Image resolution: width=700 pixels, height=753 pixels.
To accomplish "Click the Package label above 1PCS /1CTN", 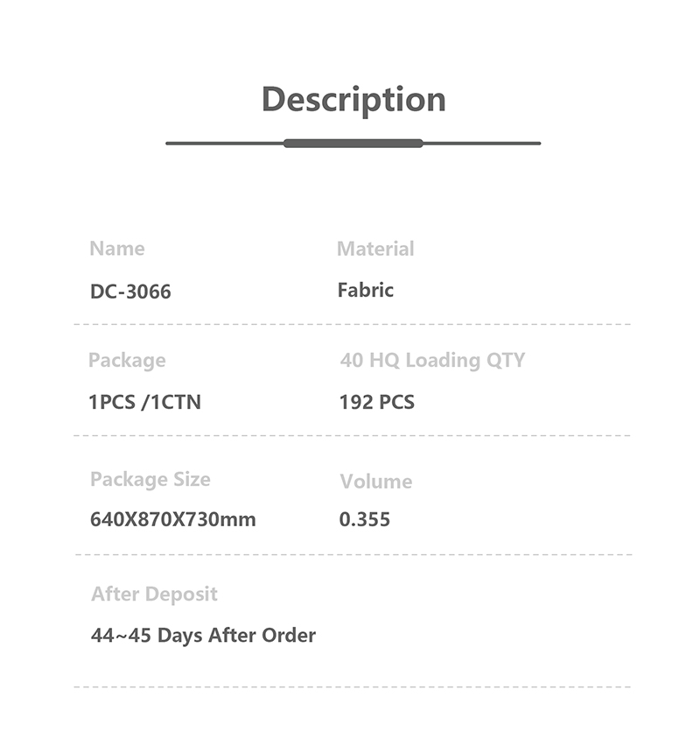I will tap(127, 360).
